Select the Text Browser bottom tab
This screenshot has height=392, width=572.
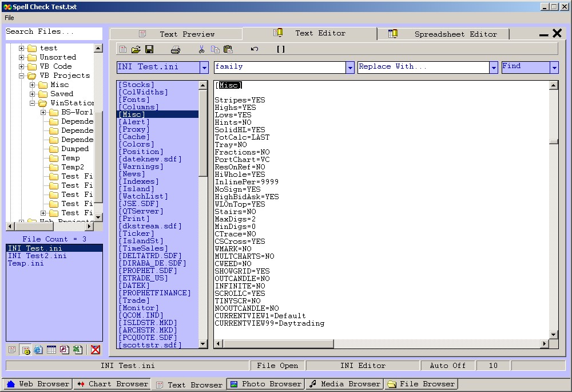tap(189, 385)
